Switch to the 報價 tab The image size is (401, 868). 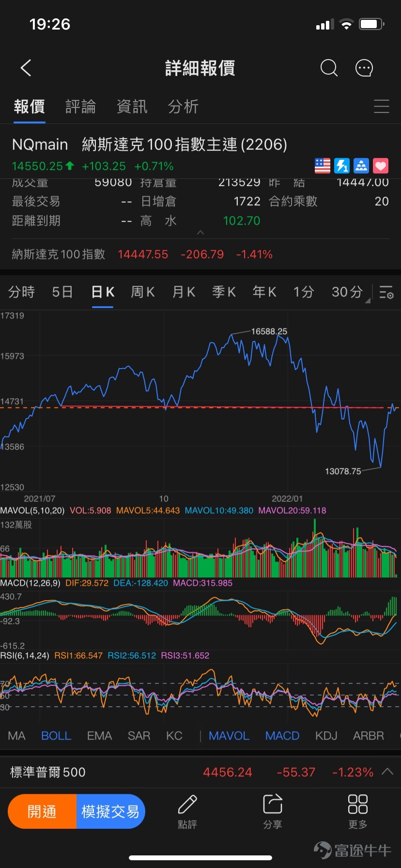tap(29, 107)
